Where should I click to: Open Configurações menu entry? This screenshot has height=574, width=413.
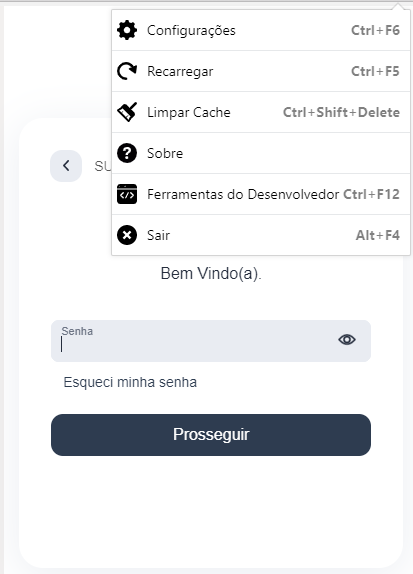pyautogui.click(x=261, y=30)
